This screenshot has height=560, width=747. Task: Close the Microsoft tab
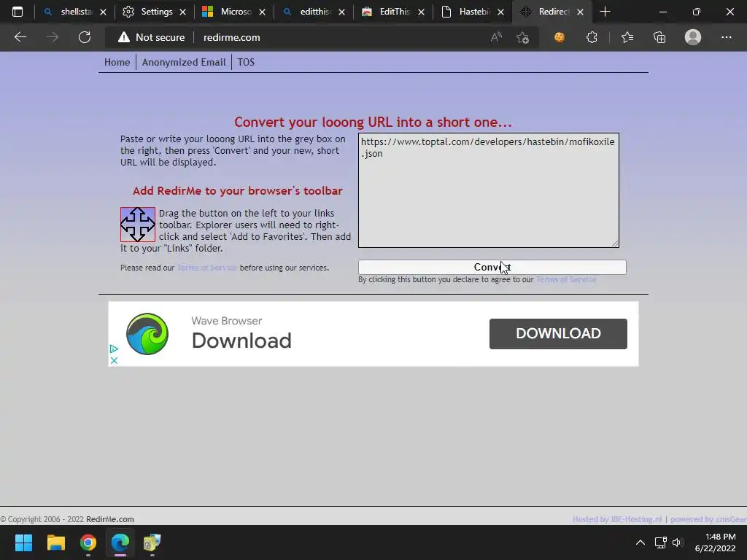pyautogui.click(x=262, y=12)
